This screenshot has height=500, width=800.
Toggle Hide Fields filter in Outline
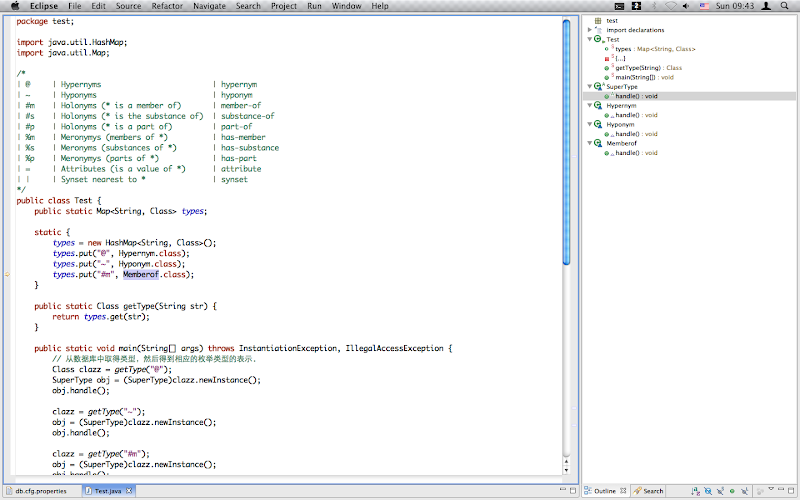click(708, 491)
